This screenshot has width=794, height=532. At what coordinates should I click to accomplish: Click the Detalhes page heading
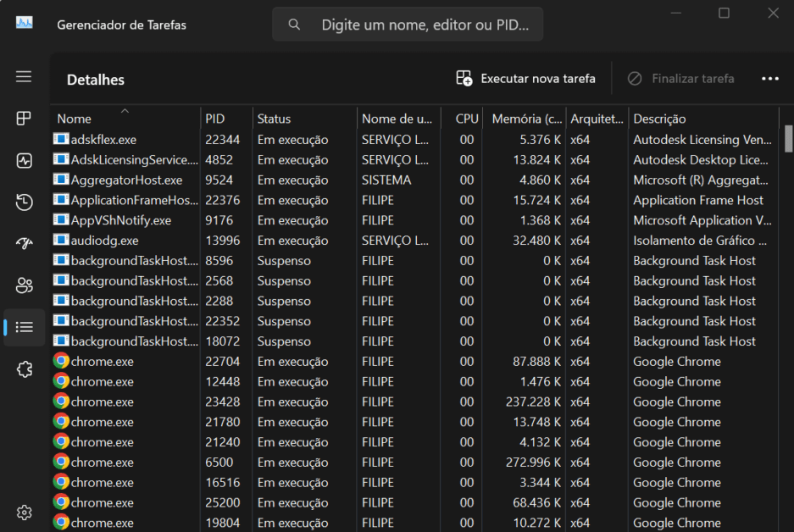96,80
